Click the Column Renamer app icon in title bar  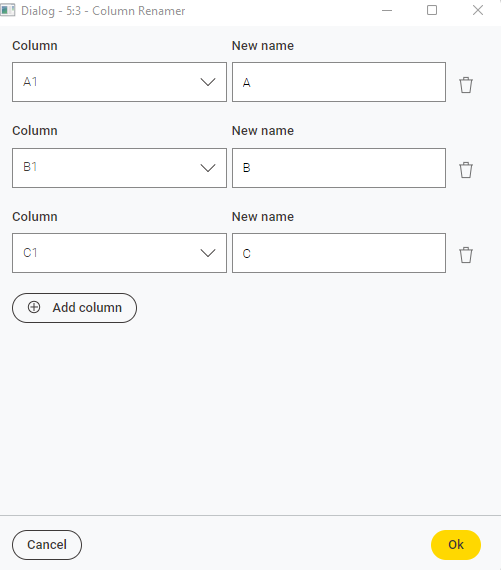8,11
